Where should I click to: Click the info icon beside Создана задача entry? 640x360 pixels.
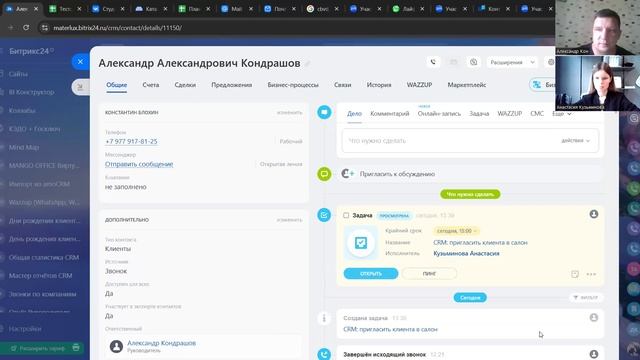[324, 318]
